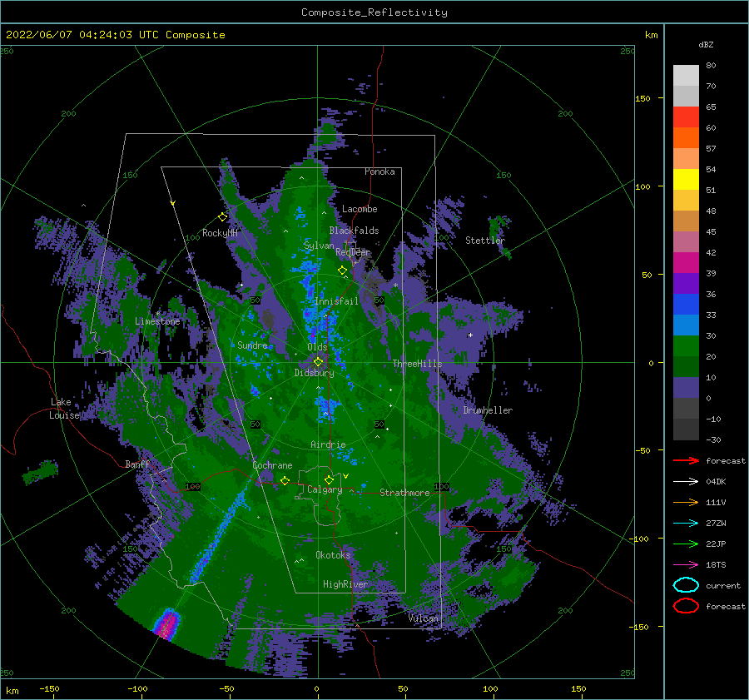
Task: Click the purple 36-39 dBZ swatch
Action: coord(686,284)
